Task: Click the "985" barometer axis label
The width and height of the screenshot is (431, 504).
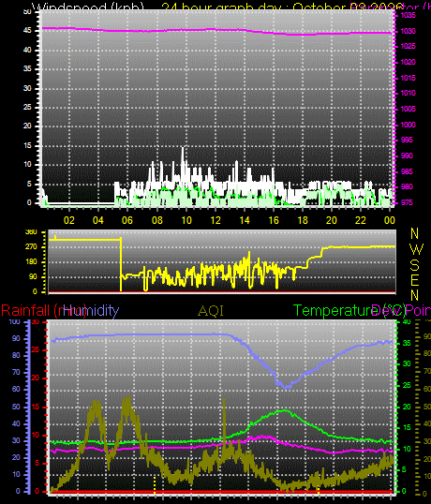Action: tap(407, 171)
